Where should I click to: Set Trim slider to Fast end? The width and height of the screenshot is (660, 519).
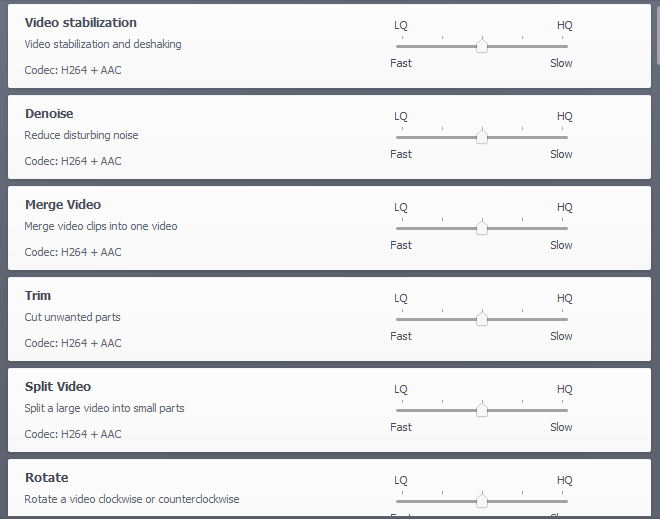pos(402,319)
